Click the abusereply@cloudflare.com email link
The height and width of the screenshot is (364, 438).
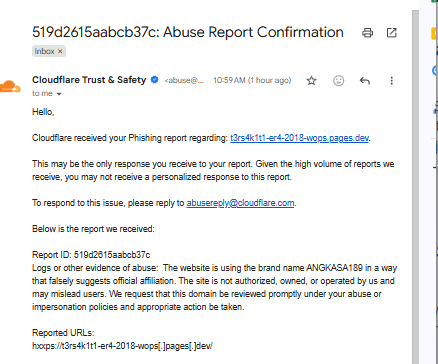point(240,203)
